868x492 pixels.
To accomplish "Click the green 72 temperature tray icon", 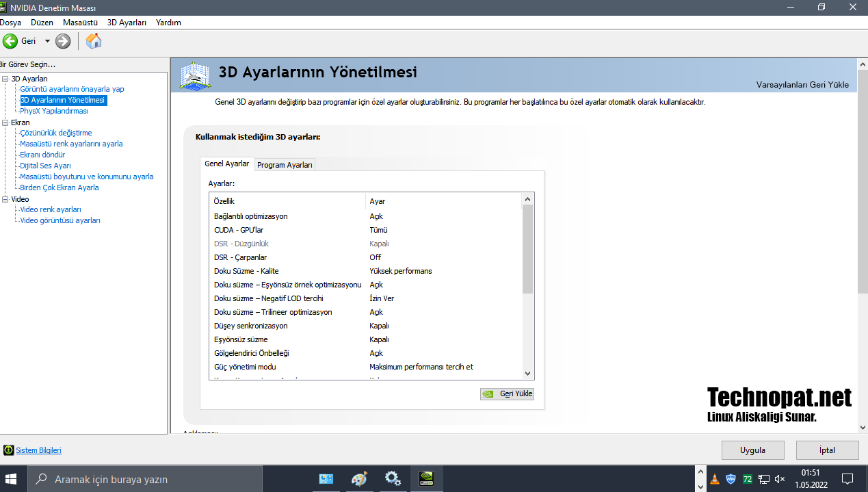I will pos(748,479).
